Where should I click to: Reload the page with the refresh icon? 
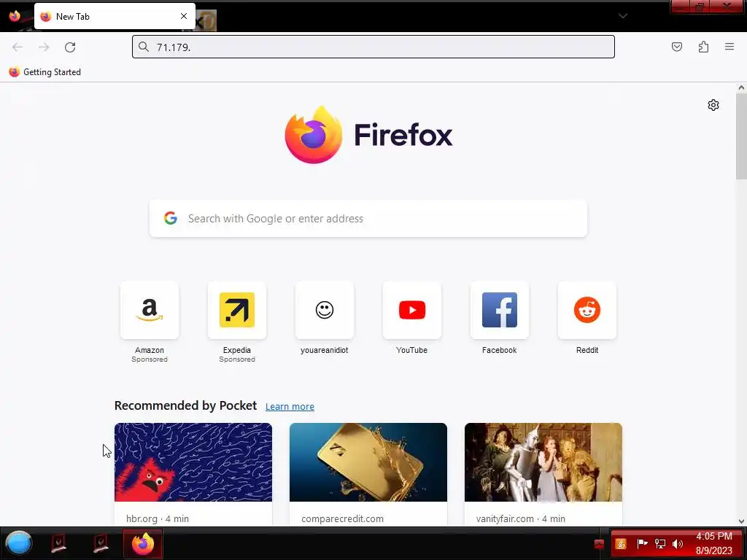click(70, 47)
